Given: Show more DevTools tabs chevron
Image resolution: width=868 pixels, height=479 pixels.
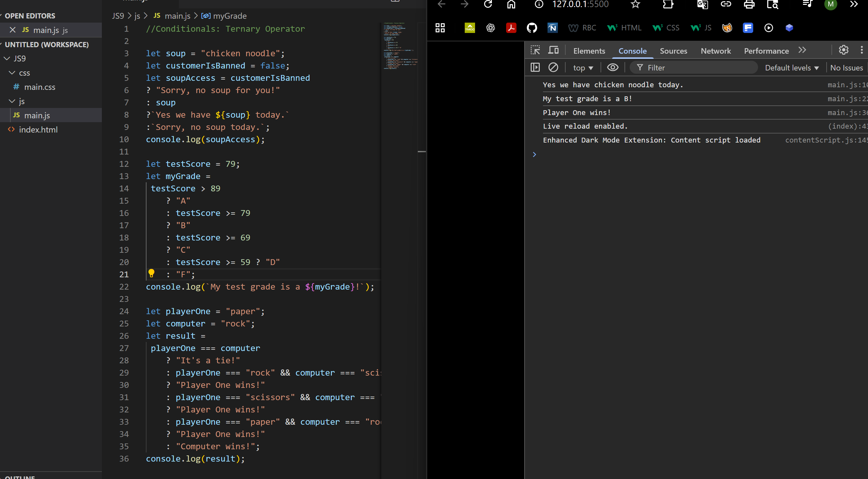Looking at the screenshot, I should click(802, 50).
